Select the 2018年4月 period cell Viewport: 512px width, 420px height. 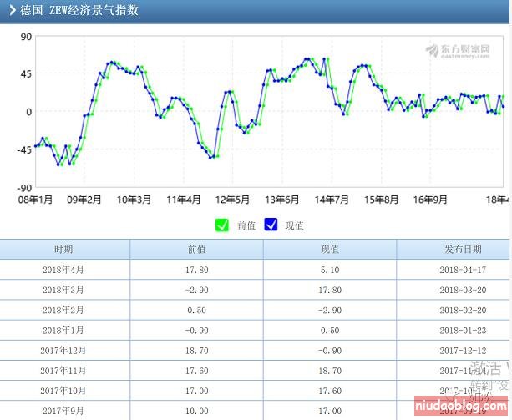tap(63, 270)
